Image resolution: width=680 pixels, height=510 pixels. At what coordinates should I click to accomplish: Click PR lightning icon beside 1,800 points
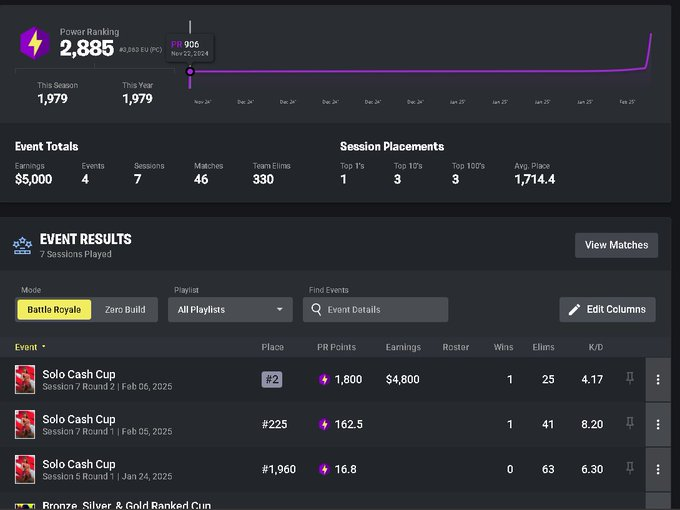click(x=324, y=379)
